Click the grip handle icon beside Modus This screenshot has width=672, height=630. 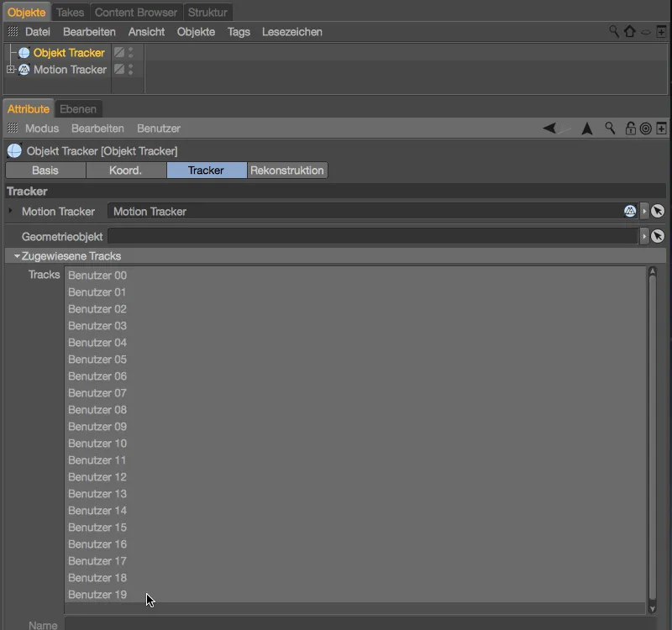coord(13,128)
